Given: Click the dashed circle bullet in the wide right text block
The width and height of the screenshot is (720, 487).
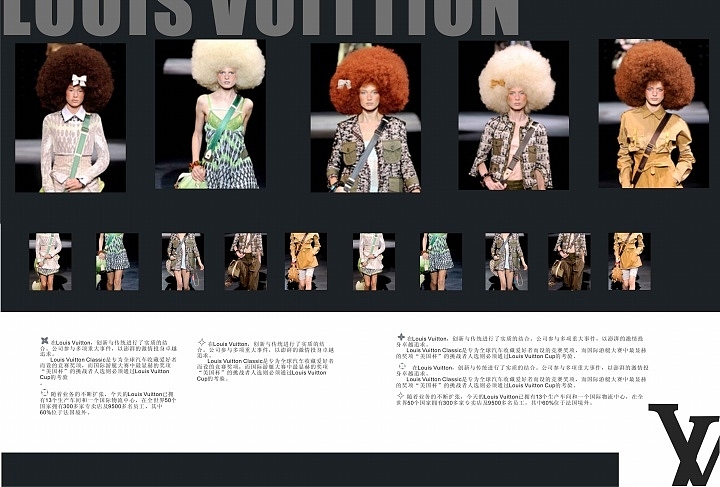Looking at the screenshot, I should coord(402,366).
